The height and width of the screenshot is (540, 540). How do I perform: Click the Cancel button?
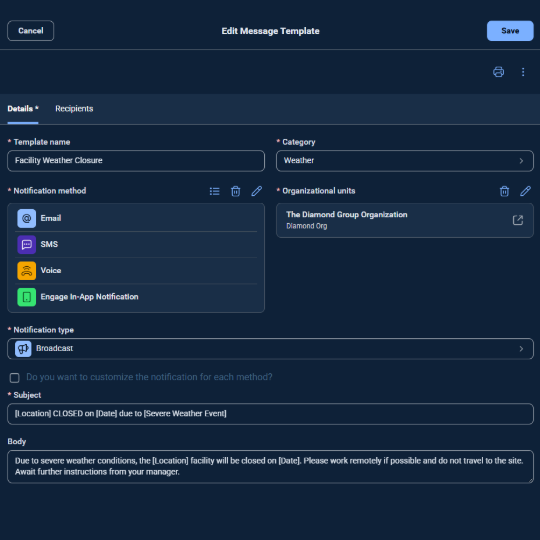click(31, 31)
